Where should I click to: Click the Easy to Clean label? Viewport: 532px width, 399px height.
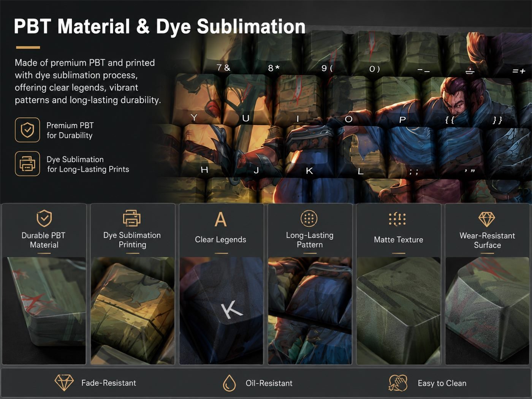[442, 383]
